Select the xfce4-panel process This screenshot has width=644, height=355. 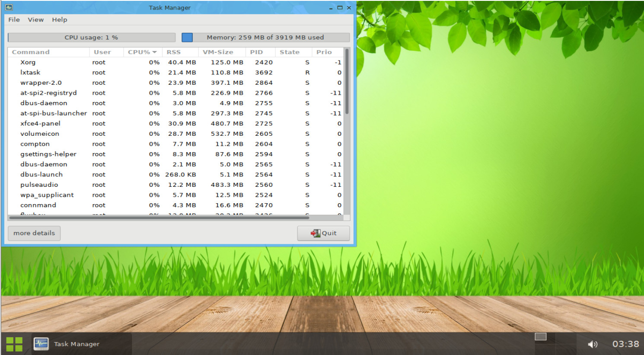pyautogui.click(x=176, y=124)
